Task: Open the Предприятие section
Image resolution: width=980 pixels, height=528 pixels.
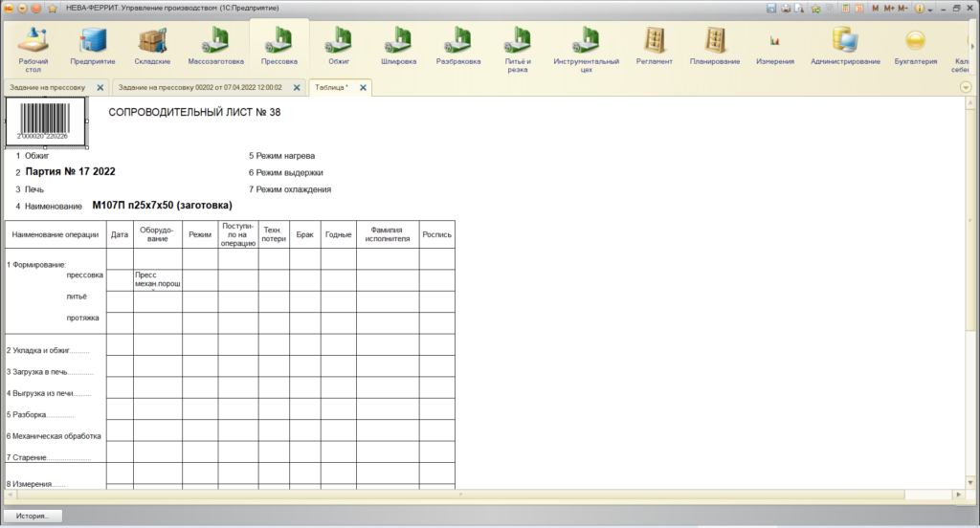Action: [93, 47]
